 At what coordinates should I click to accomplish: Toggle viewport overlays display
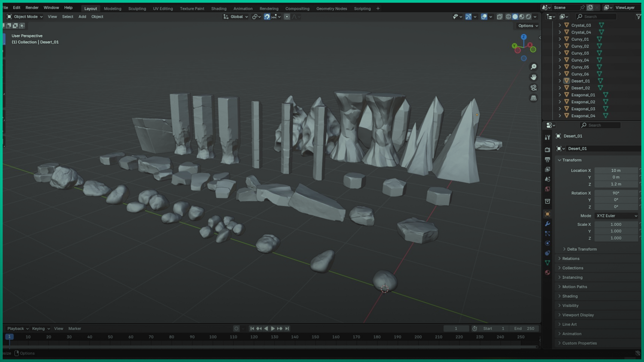(484, 17)
